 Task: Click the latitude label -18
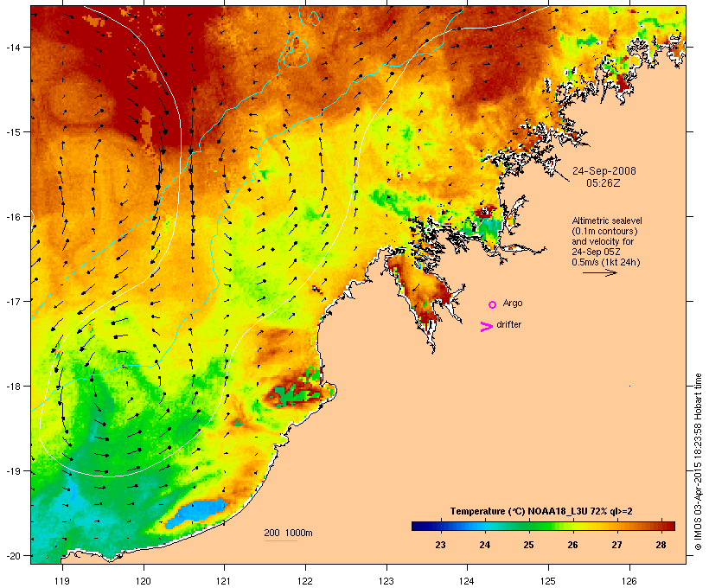(13, 387)
